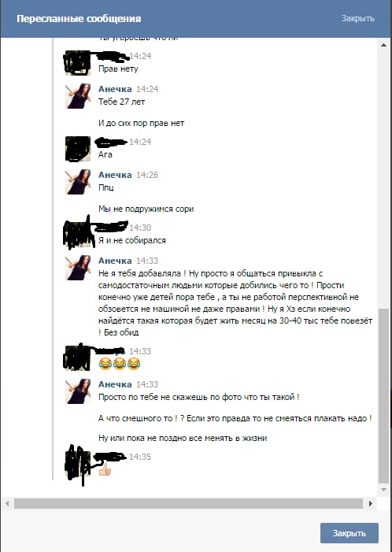Click the vertical scrollbar up arrow
This screenshot has height=552, width=392.
pyautogui.click(x=384, y=45)
